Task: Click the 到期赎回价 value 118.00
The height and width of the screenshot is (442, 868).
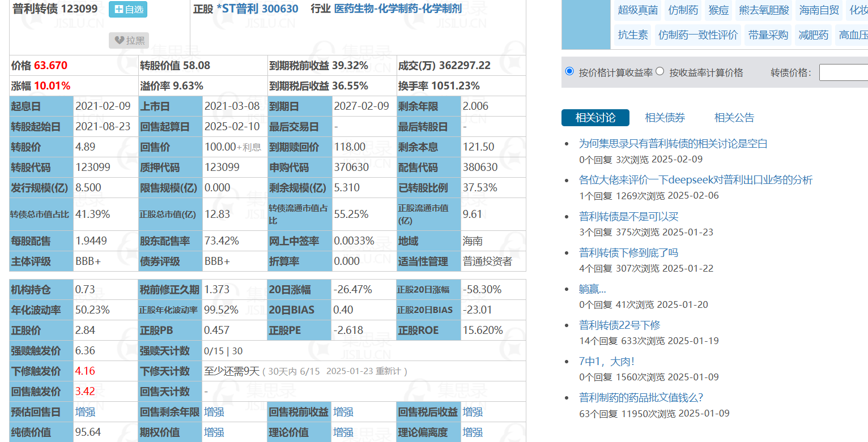Action: (x=350, y=147)
